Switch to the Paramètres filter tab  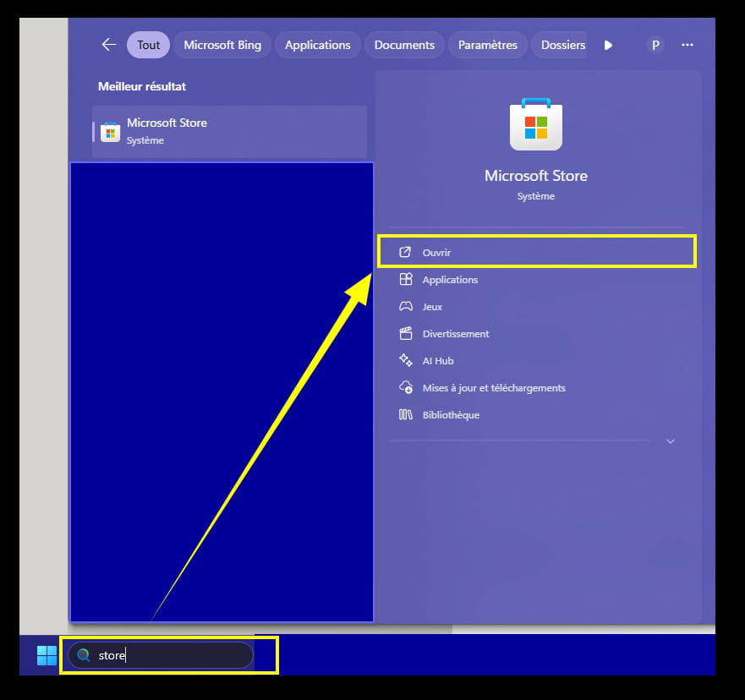tap(487, 45)
